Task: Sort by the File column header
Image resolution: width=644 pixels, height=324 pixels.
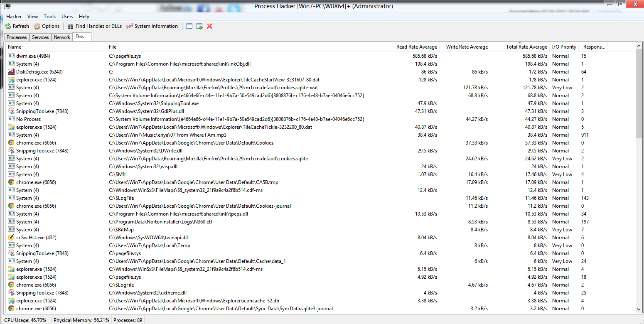Action: click(x=246, y=47)
